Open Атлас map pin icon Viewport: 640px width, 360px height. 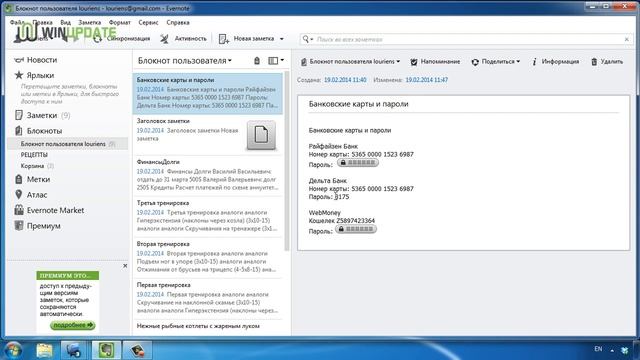[x=19, y=195]
